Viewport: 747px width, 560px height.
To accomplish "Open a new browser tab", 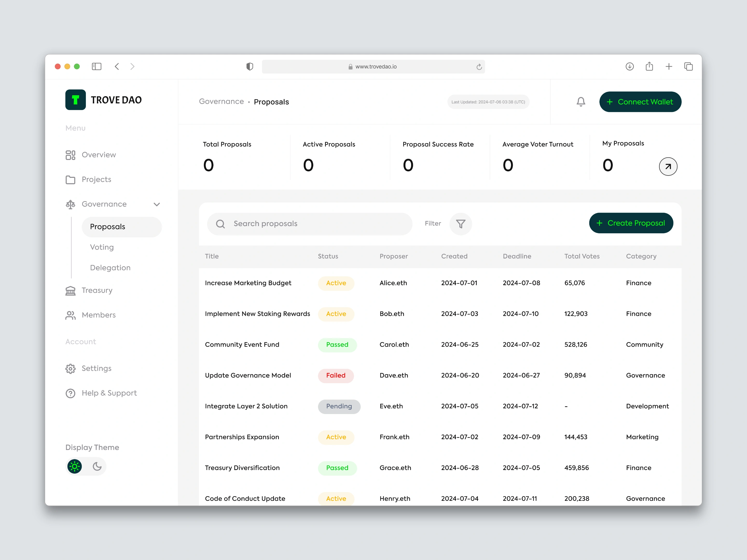I will pos(669,66).
